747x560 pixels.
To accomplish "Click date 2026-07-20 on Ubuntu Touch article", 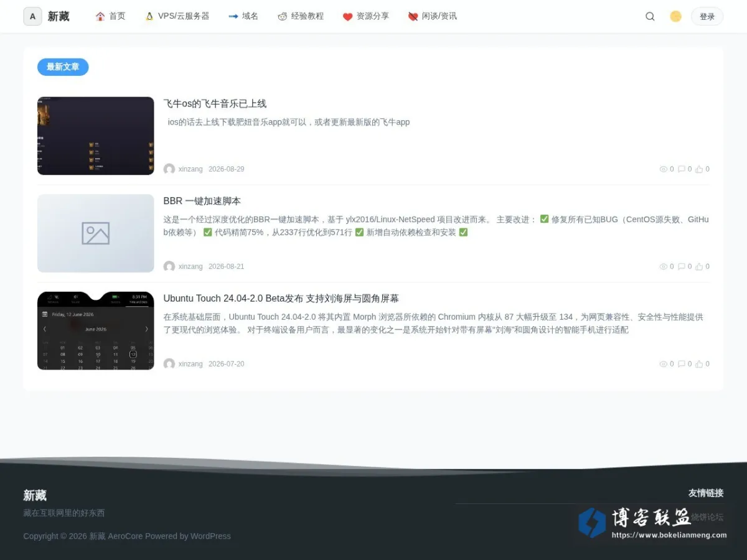I will [x=226, y=364].
